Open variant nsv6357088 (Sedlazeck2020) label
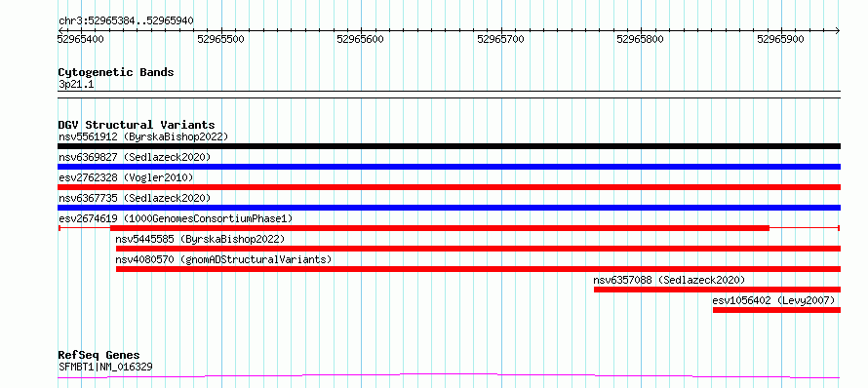The width and height of the screenshot is (868, 388). pos(669,280)
